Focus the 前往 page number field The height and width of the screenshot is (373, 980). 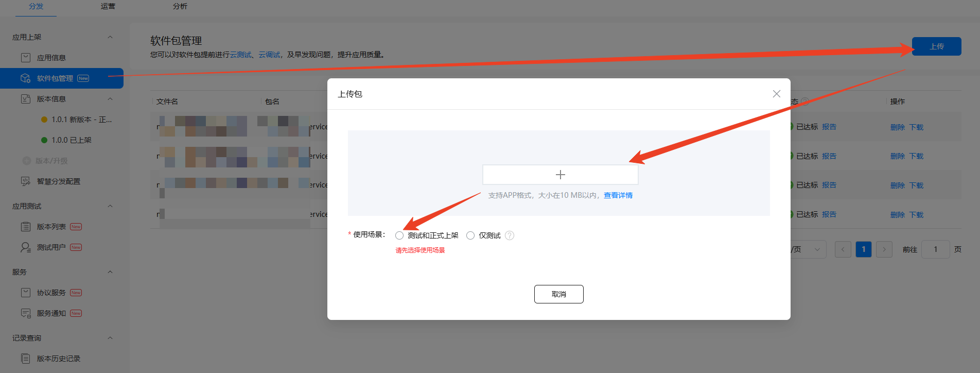[x=936, y=249]
